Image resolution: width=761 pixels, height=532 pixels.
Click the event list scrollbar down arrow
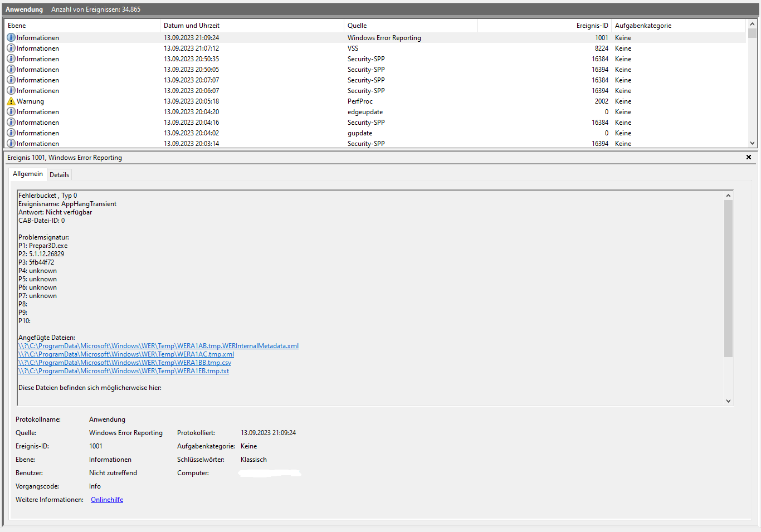click(x=752, y=143)
